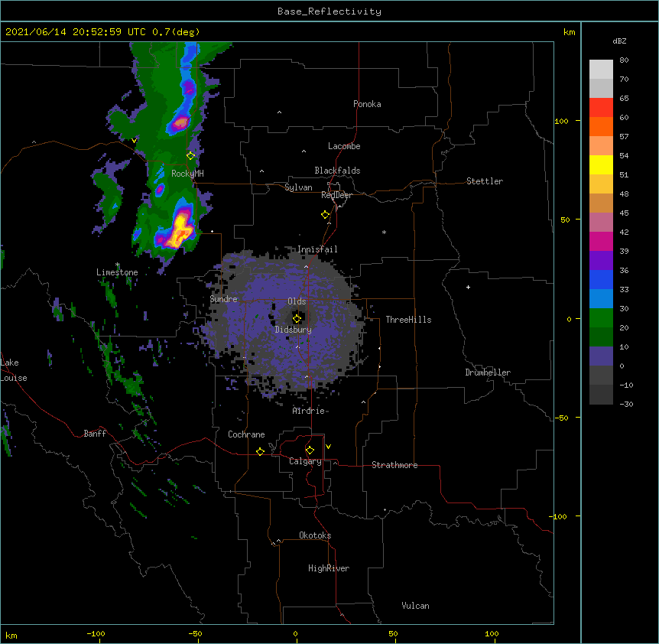Click the Base_Reflectivity title text
This screenshot has height=644, width=659.
[329, 11]
